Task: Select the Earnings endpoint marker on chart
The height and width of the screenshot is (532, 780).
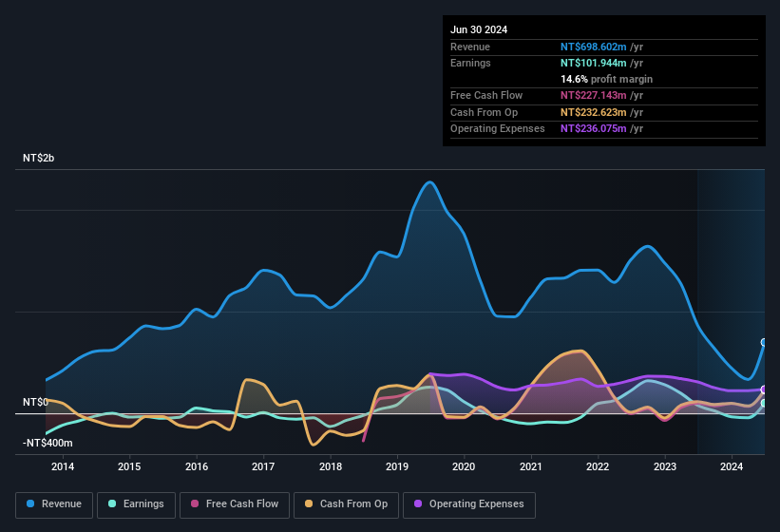Action: pyautogui.click(x=764, y=403)
